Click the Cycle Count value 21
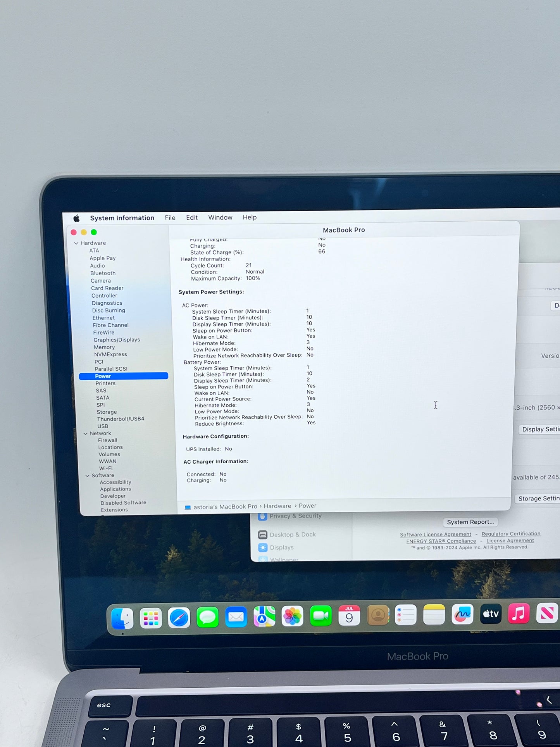 248,266
